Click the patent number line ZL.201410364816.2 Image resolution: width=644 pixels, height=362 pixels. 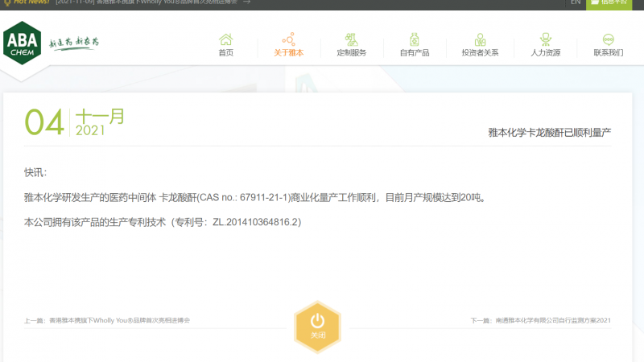pyautogui.click(x=163, y=222)
